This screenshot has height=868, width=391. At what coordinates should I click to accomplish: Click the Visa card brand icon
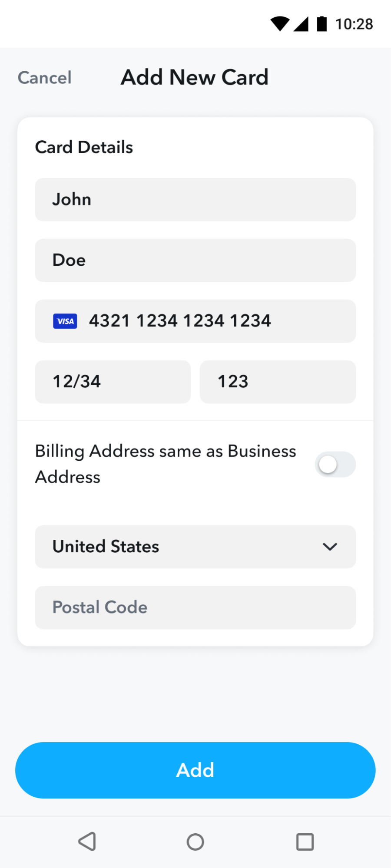64,321
